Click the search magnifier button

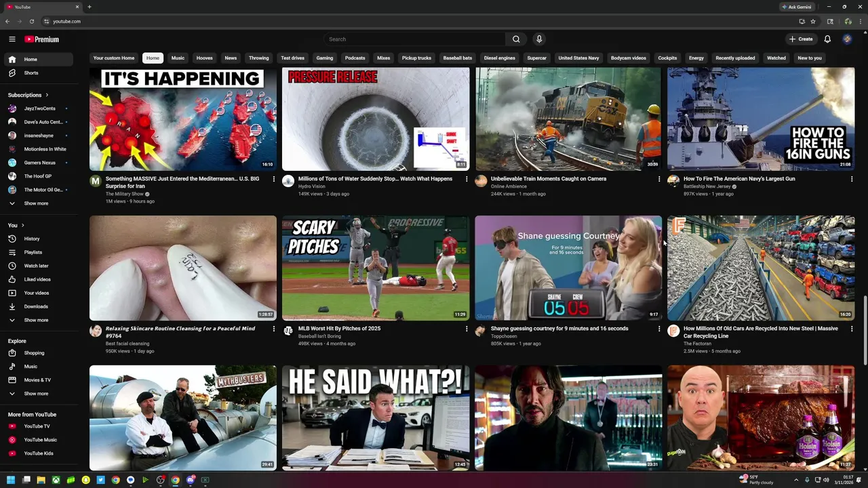516,39
